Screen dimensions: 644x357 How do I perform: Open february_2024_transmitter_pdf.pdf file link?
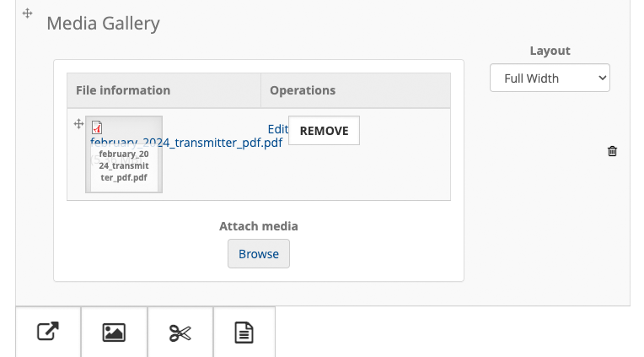tap(186, 143)
